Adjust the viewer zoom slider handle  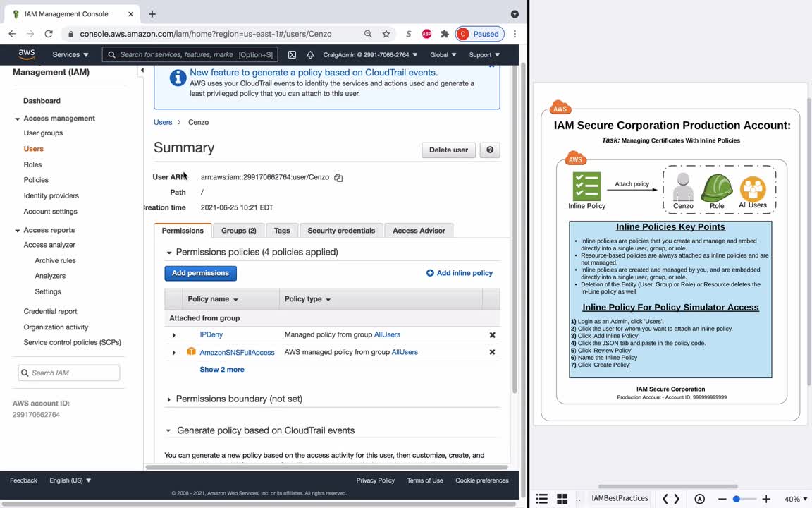coord(737,499)
